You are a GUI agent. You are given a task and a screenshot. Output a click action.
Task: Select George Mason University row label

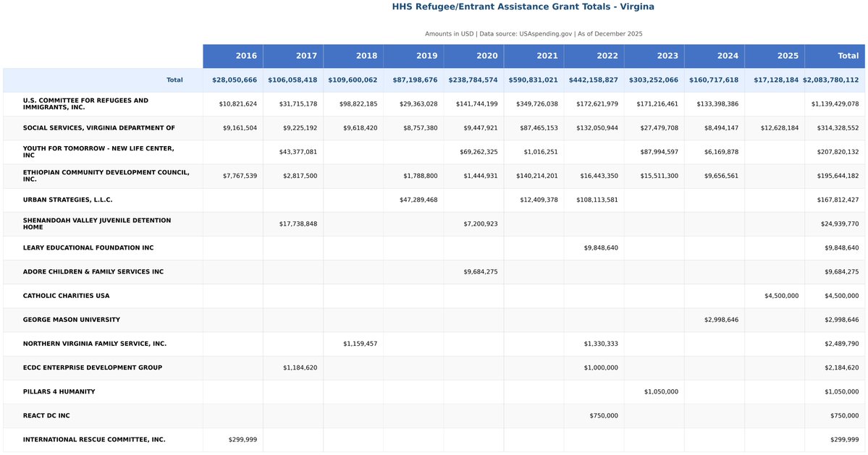tap(72, 320)
